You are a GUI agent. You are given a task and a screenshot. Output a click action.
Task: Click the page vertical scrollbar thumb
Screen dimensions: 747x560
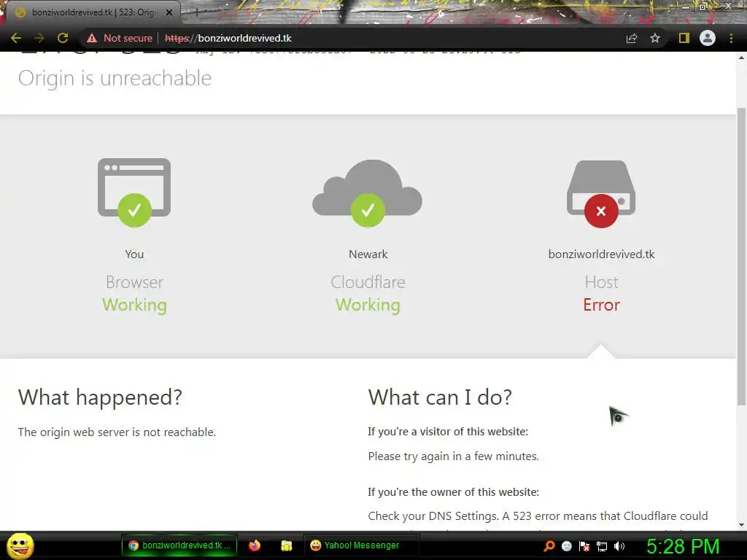[741, 257]
